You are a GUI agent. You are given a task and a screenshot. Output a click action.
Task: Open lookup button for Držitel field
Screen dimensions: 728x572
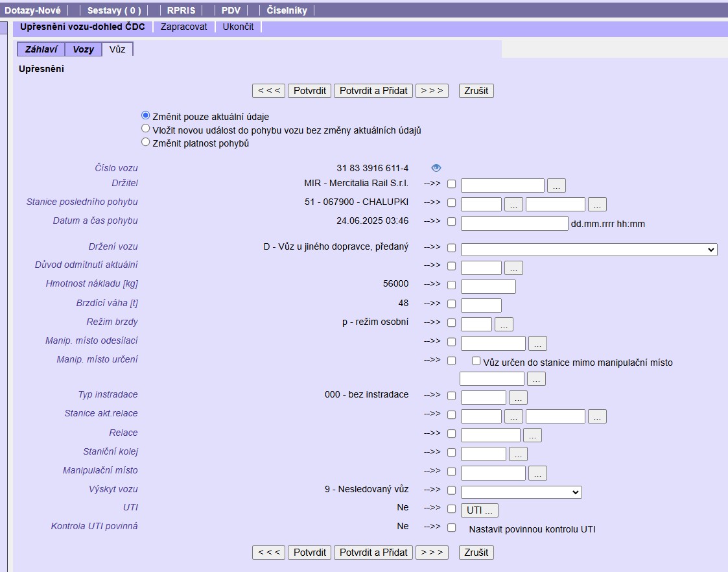pyautogui.click(x=556, y=185)
